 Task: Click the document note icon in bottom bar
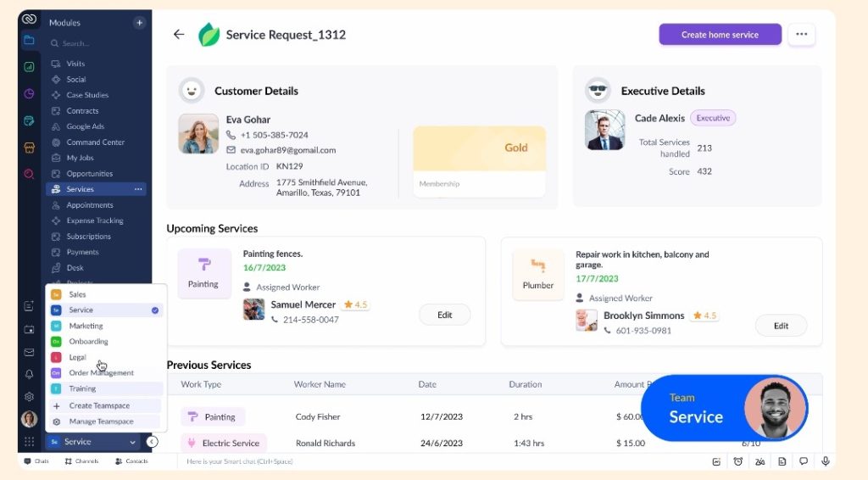(x=782, y=461)
